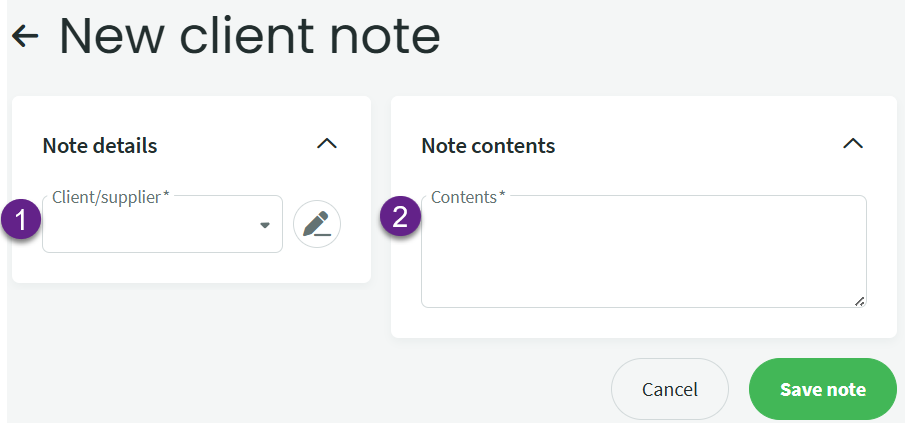Screen dimensions: 905x423
Task: Click the blank area of the Note details card
Action: tap(191, 267)
